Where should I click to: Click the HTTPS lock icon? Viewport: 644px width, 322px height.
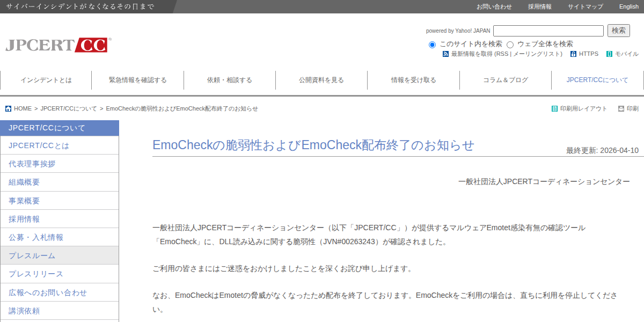(x=573, y=54)
